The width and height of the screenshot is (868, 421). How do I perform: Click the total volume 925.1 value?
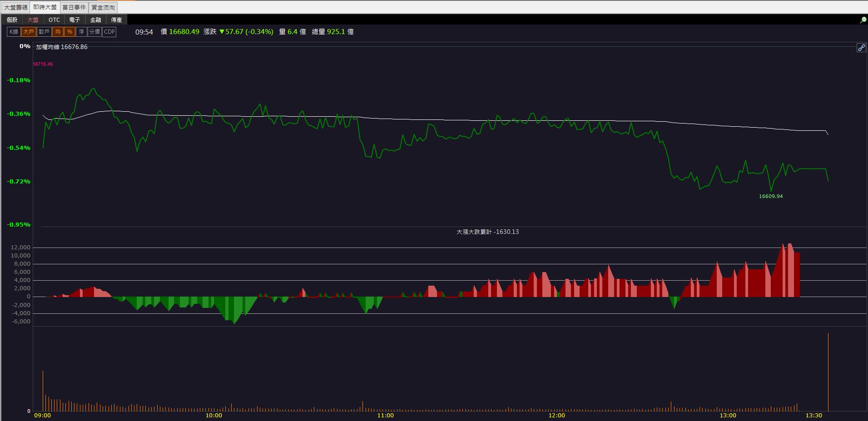[336, 32]
